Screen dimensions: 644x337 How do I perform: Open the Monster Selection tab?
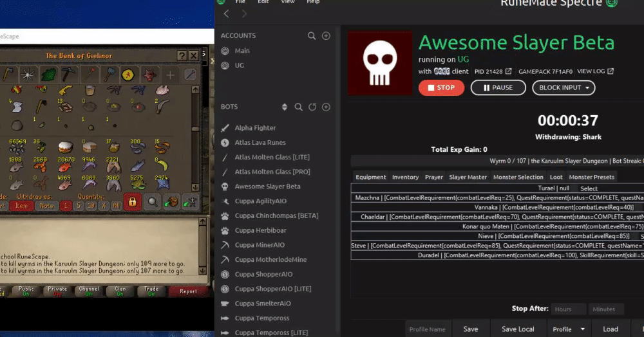[518, 177]
